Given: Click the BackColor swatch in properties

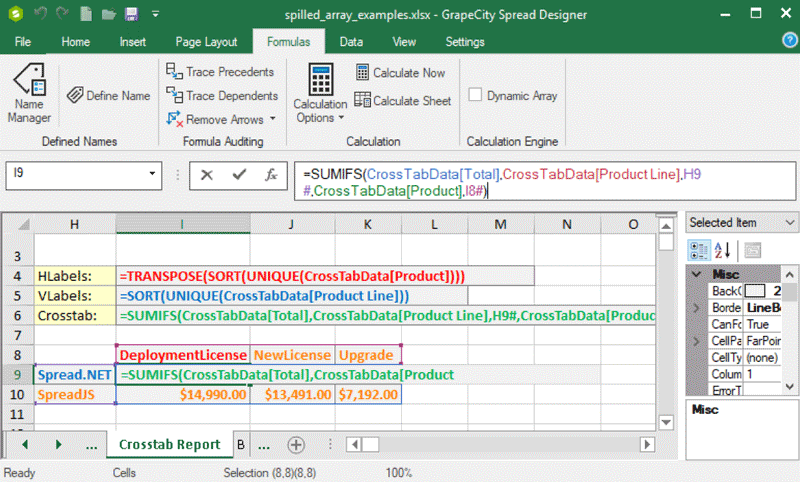Looking at the screenshot, I should [x=755, y=290].
